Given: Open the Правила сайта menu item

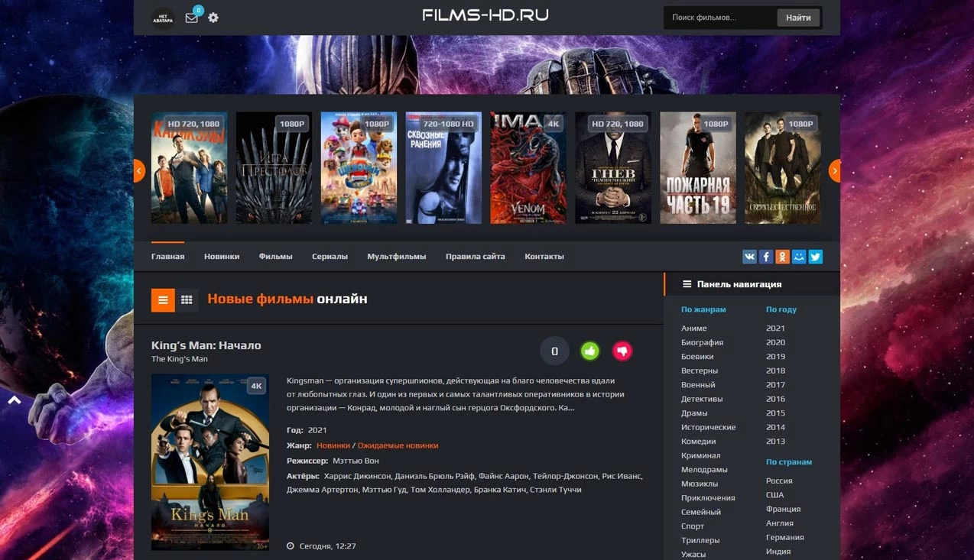Looking at the screenshot, I should pos(476,257).
